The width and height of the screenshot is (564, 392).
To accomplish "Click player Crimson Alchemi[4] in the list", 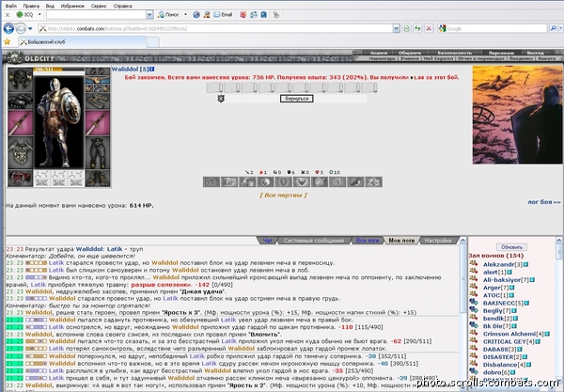I will coord(513,334).
